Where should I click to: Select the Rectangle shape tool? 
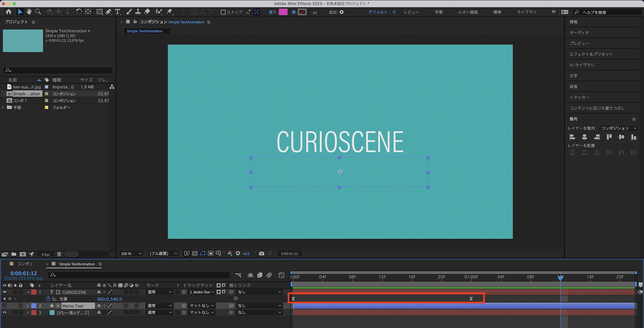click(99, 12)
